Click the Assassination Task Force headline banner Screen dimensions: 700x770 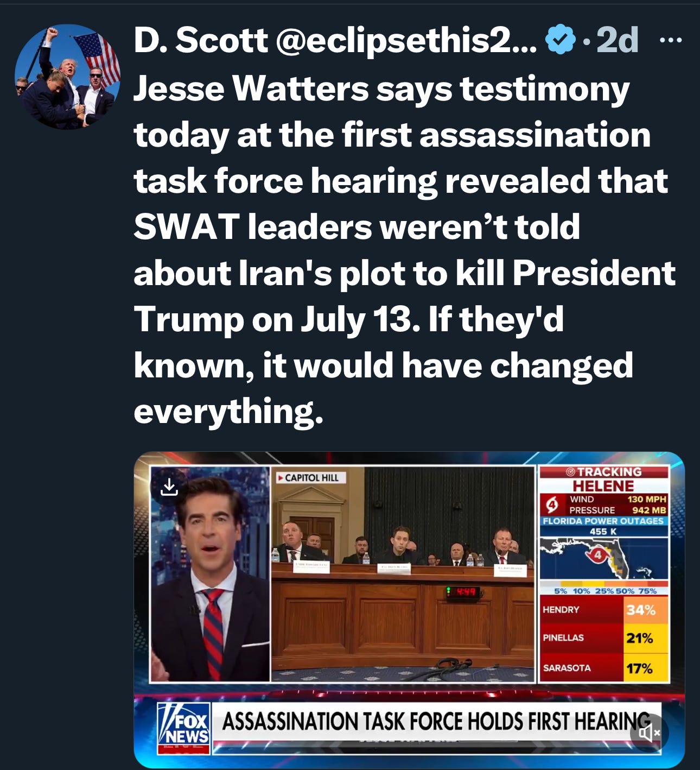pos(436,721)
